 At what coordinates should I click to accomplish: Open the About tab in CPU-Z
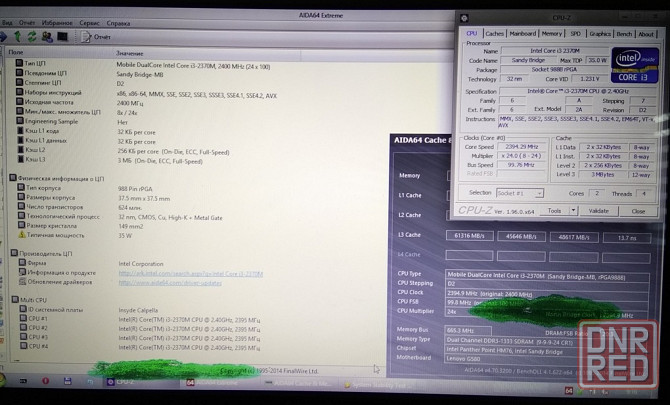[646, 34]
